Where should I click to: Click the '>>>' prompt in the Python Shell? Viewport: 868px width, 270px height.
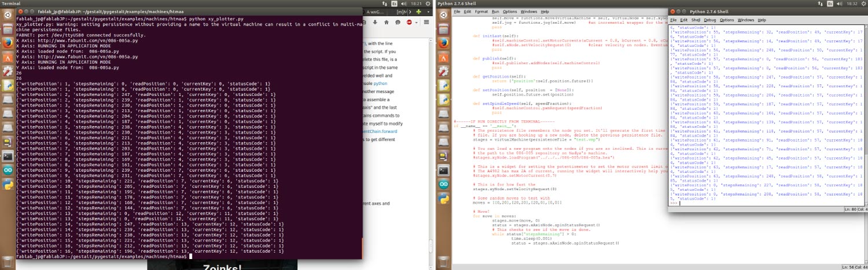pyautogui.click(x=674, y=204)
